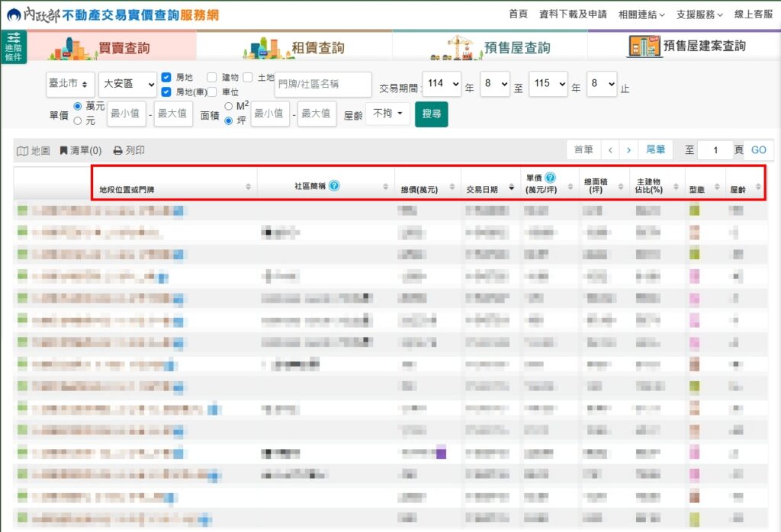781x532 pixels.
Task: Open the 進階條件 advanced filter panel
Action: click(x=14, y=46)
